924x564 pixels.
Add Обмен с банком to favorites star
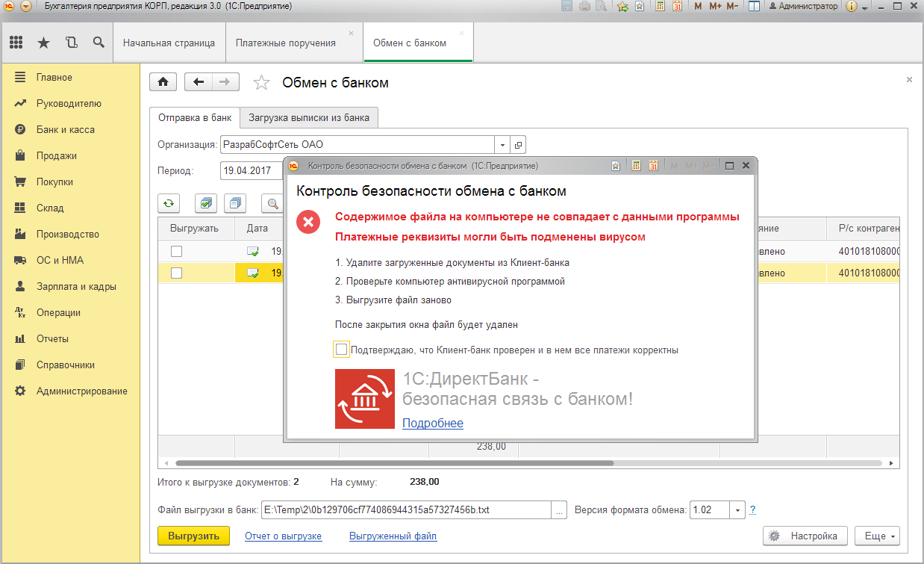coord(261,83)
